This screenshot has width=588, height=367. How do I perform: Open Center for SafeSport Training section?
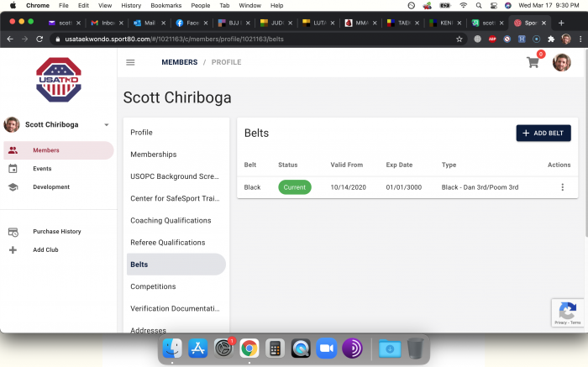pyautogui.click(x=176, y=198)
